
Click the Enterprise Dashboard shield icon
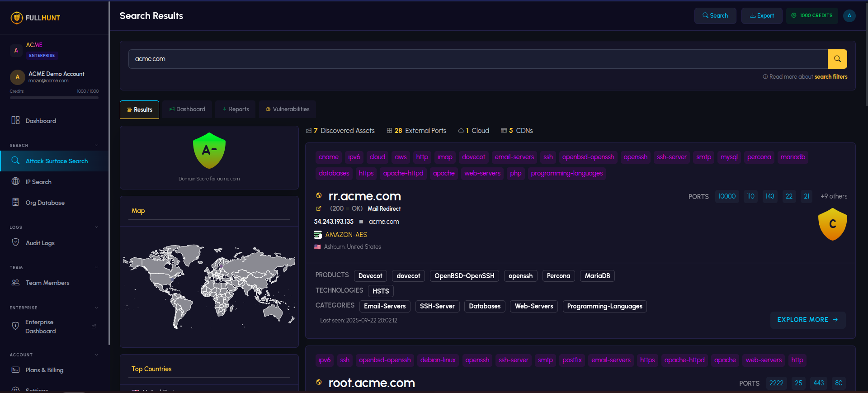pyautogui.click(x=15, y=326)
